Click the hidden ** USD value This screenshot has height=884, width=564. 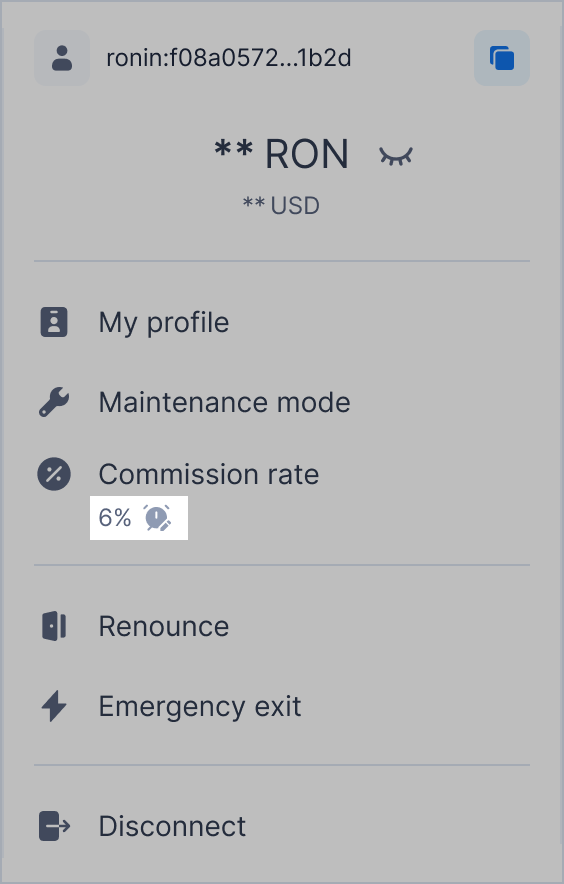(x=281, y=205)
